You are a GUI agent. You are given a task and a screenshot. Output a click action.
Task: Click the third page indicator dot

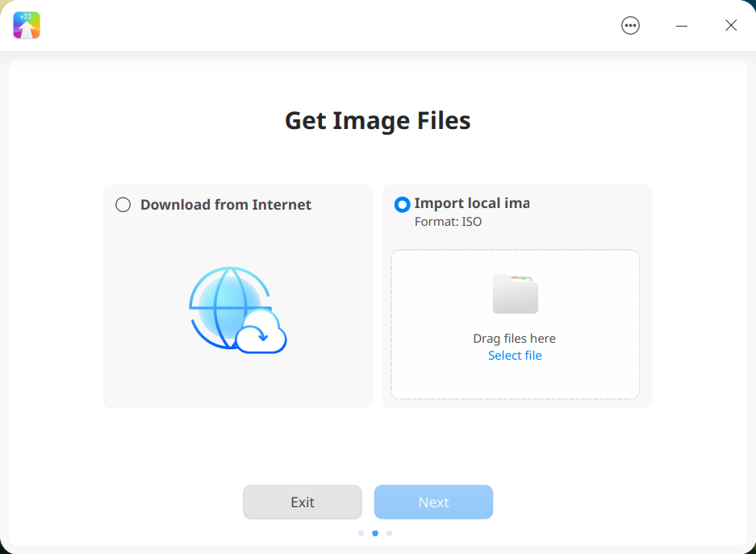[389, 533]
